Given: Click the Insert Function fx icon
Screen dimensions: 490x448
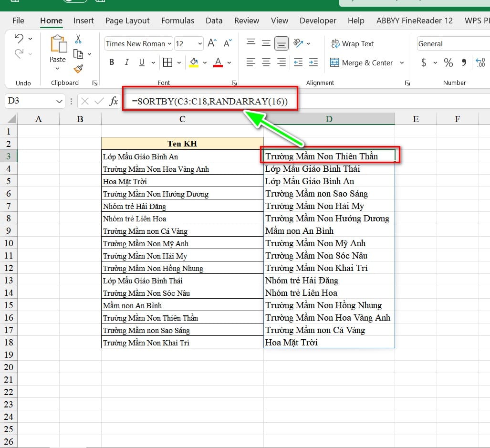Looking at the screenshot, I should (114, 101).
